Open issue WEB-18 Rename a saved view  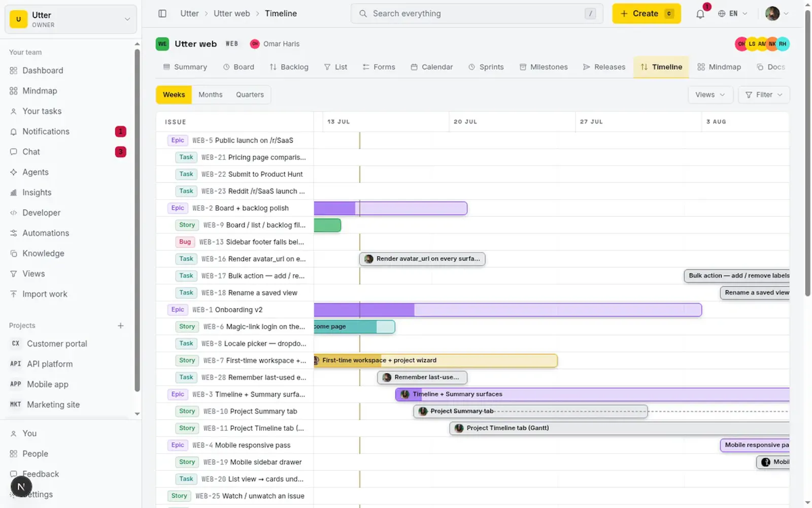pos(249,293)
